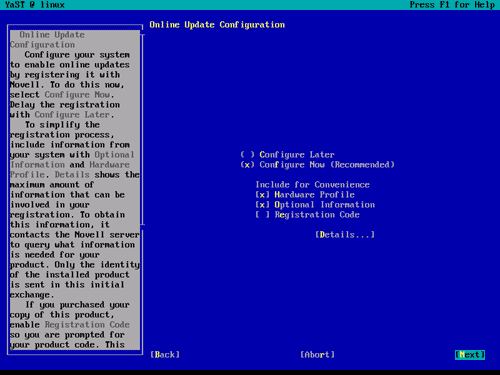Click the 'Press F1 for Help' text

click(x=452, y=5)
